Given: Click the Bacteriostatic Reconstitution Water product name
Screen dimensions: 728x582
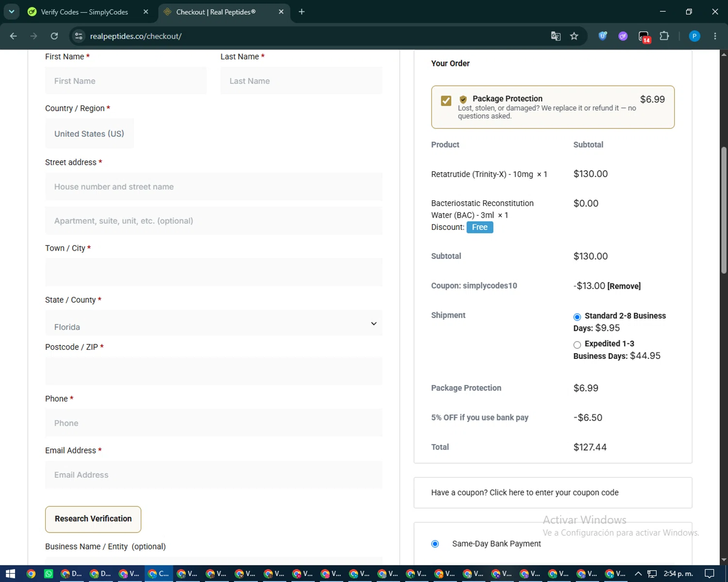Looking at the screenshot, I should pyautogui.click(x=482, y=209).
